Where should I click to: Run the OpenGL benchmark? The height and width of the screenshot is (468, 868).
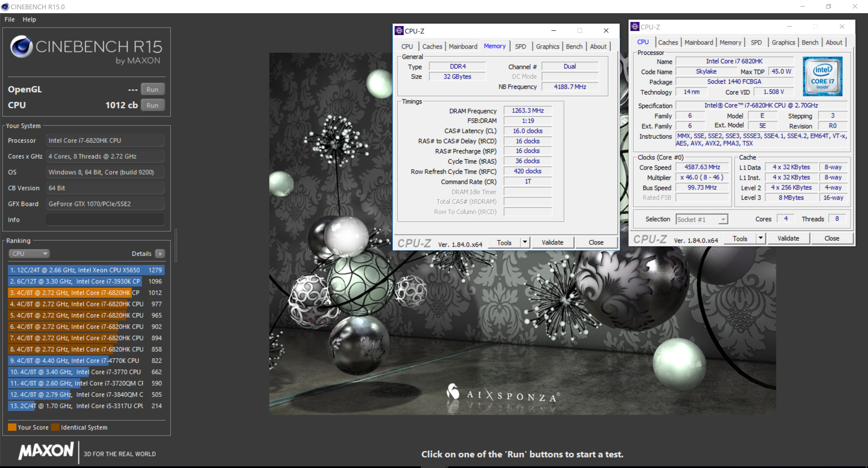(153, 90)
